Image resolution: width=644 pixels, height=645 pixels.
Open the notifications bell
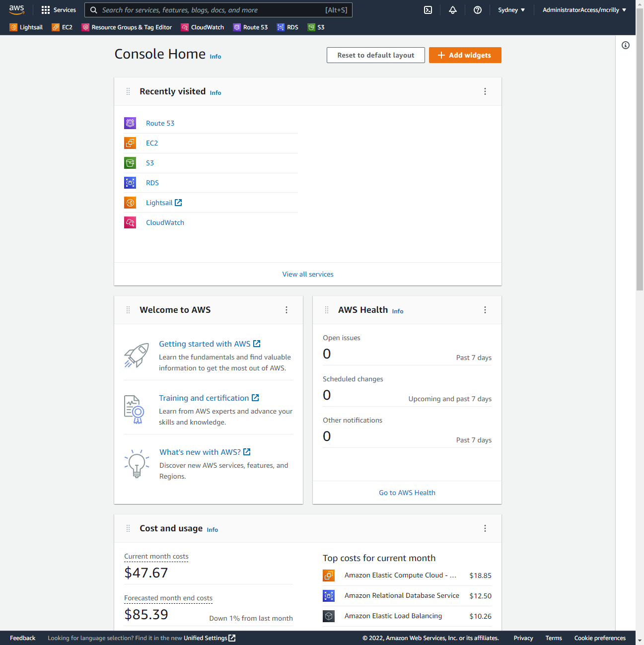click(453, 10)
